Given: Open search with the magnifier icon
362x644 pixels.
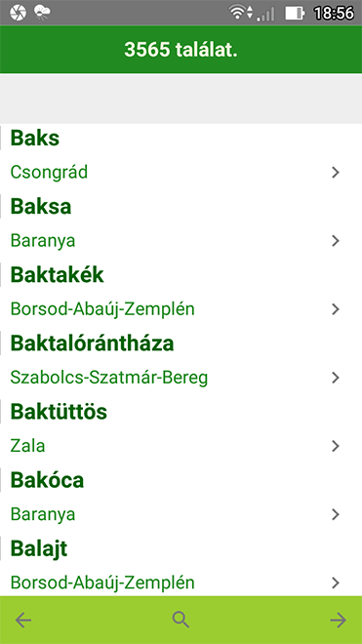Looking at the screenshot, I should 181,620.
